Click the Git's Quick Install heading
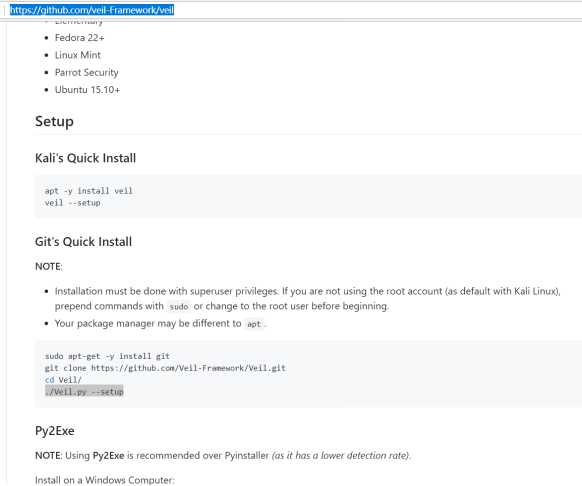 coord(83,242)
